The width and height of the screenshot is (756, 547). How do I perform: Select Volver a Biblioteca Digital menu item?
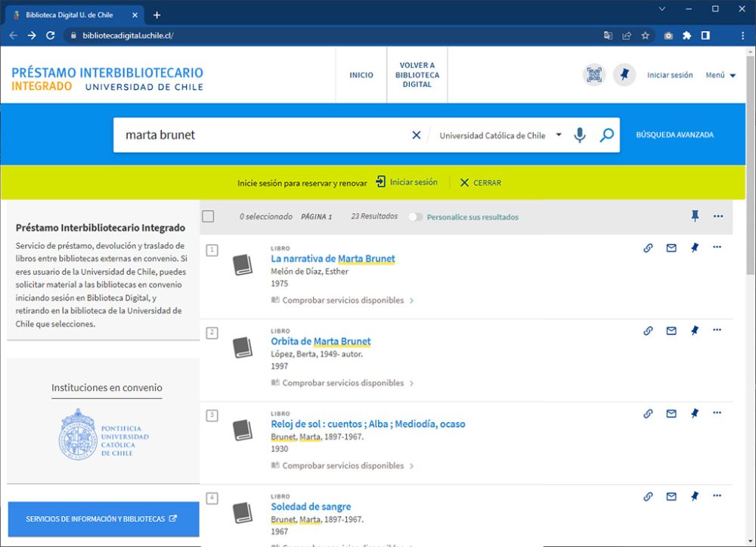click(x=417, y=75)
